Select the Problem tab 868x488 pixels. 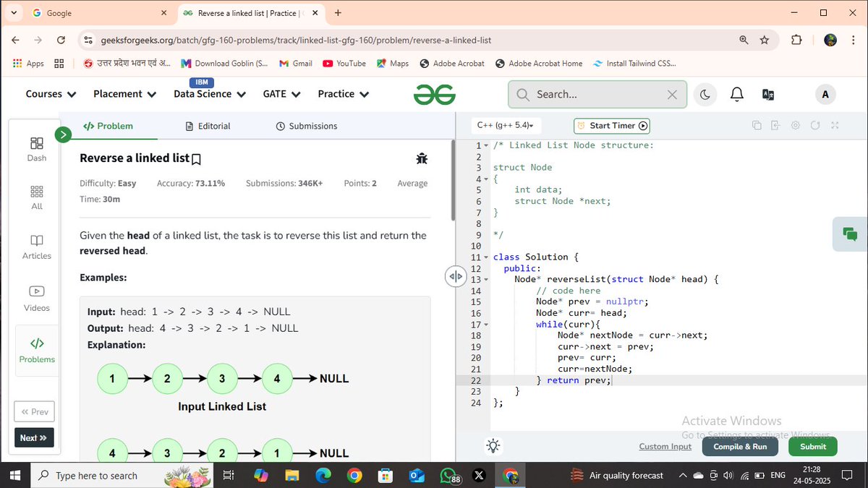click(x=109, y=126)
